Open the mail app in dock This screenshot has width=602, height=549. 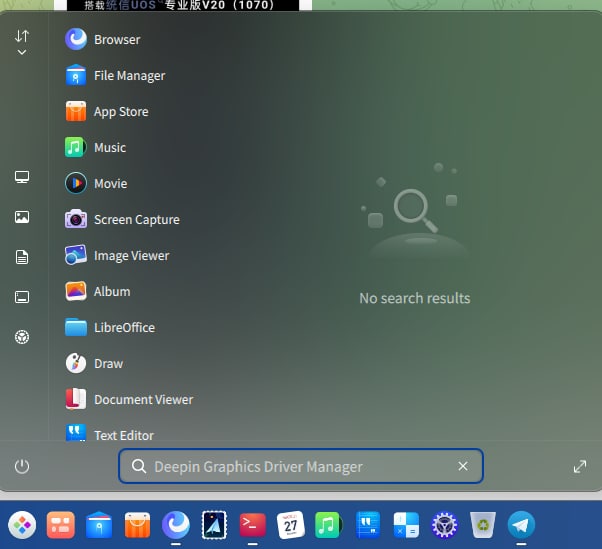click(x=214, y=525)
